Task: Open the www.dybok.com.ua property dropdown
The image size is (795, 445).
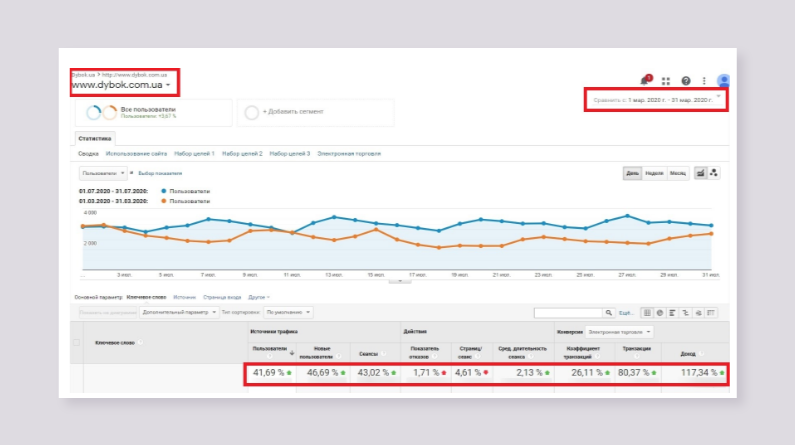Action: (x=126, y=87)
